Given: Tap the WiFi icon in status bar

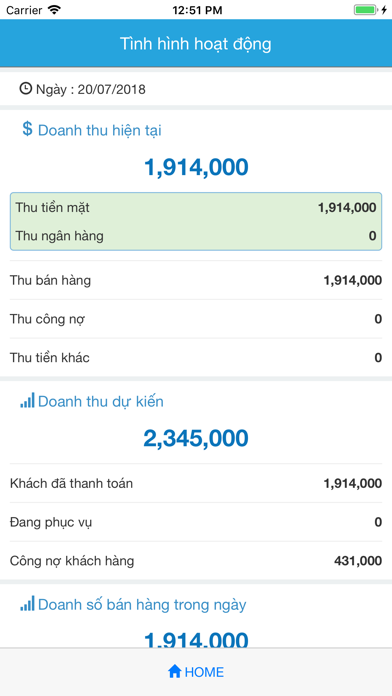Looking at the screenshot, I should click(55, 10).
